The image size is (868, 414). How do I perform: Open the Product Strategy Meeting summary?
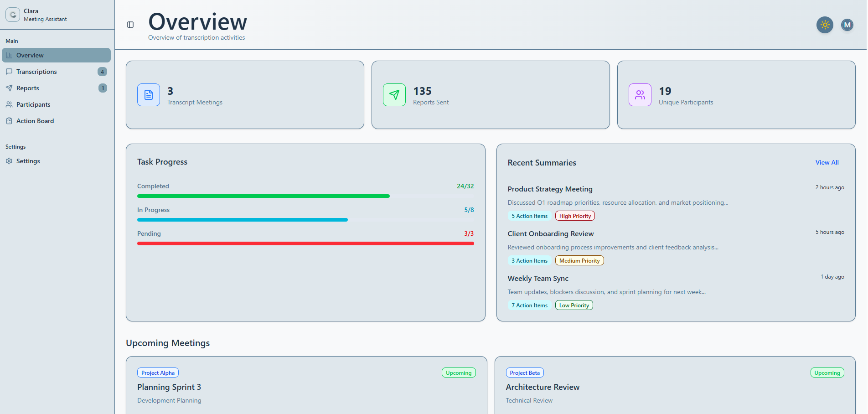550,189
